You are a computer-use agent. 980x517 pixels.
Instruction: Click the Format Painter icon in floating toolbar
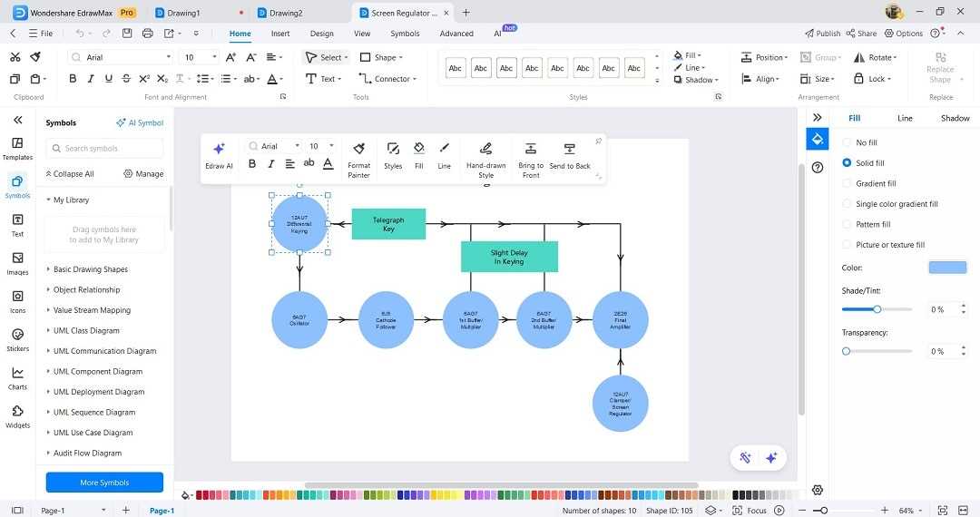tap(358, 149)
